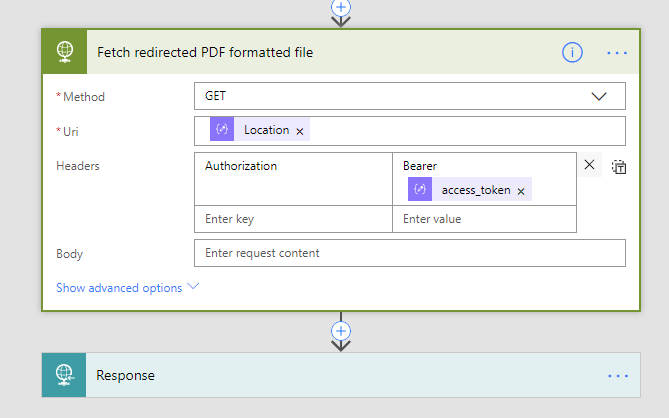Click the Fetch redirected PDF formatted file title
The height and width of the screenshot is (418, 669).
click(204, 52)
